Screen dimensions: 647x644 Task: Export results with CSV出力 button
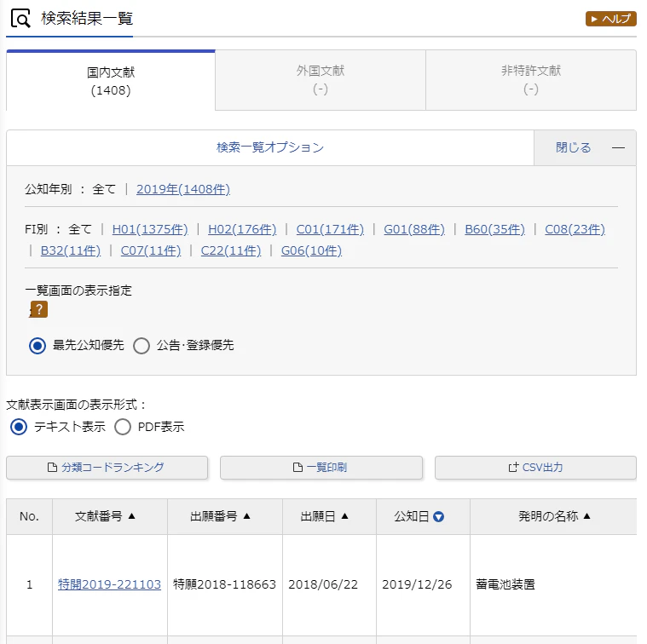(535, 468)
